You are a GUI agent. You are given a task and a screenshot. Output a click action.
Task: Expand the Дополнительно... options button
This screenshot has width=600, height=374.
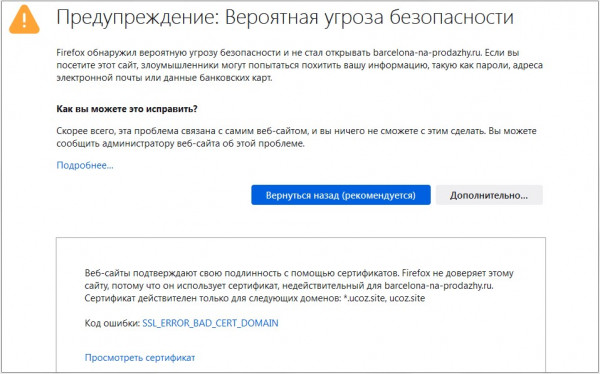[x=489, y=195]
